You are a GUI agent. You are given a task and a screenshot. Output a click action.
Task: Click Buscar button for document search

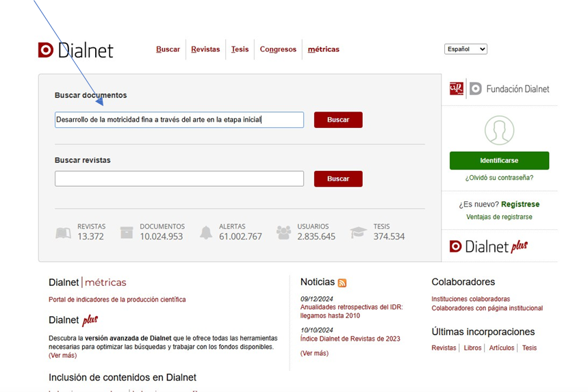point(338,120)
